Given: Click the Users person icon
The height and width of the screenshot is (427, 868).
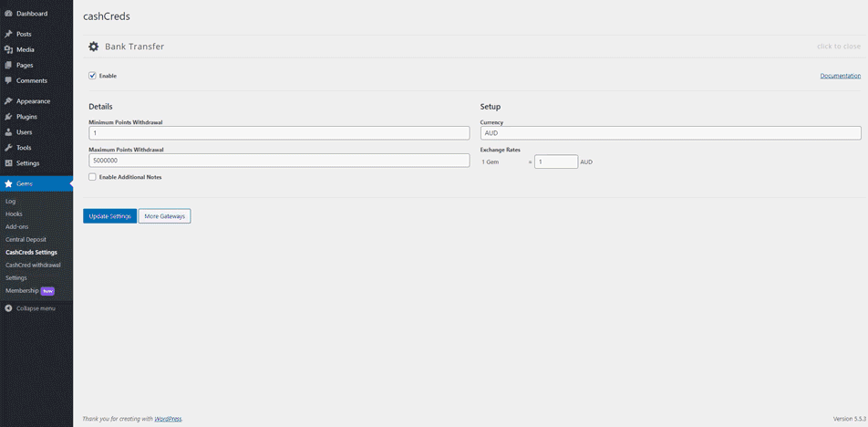Looking at the screenshot, I should click(8, 132).
